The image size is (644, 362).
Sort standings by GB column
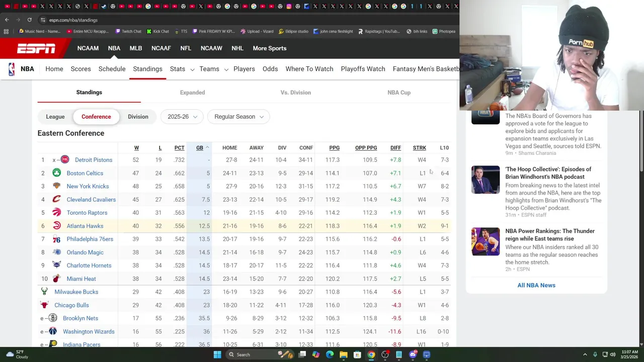pyautogui.click(x=200, y=148)
